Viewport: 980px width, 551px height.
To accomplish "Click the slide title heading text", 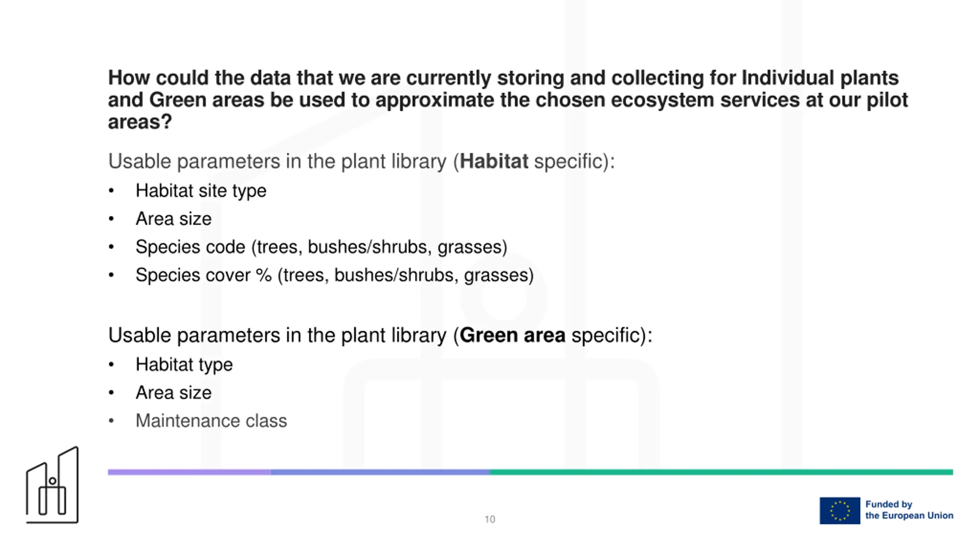I will (x=508, y=99).
